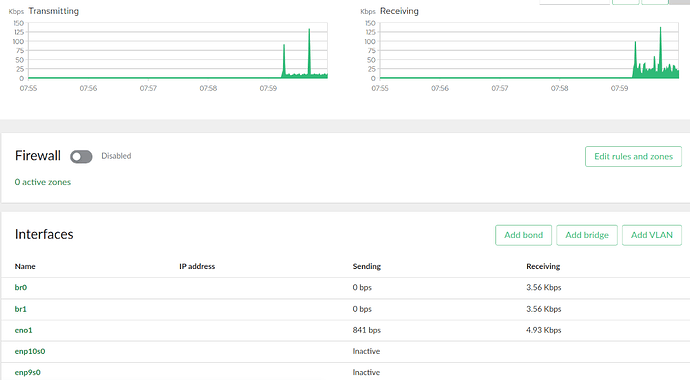
Task: Open the eno1 interface details
Action: (23, 330)
